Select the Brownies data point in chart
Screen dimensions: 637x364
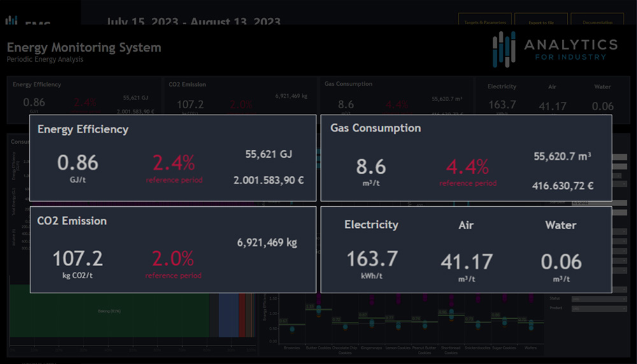(x=291, y=328)
